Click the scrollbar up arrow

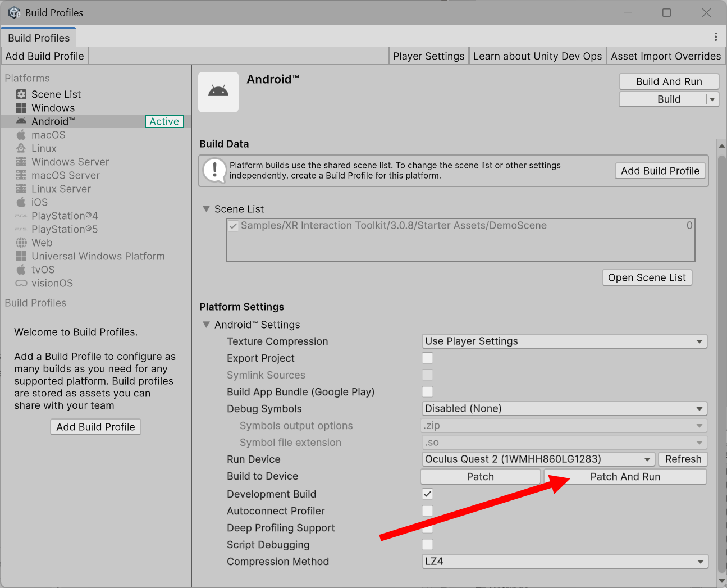tap(722, 145)
